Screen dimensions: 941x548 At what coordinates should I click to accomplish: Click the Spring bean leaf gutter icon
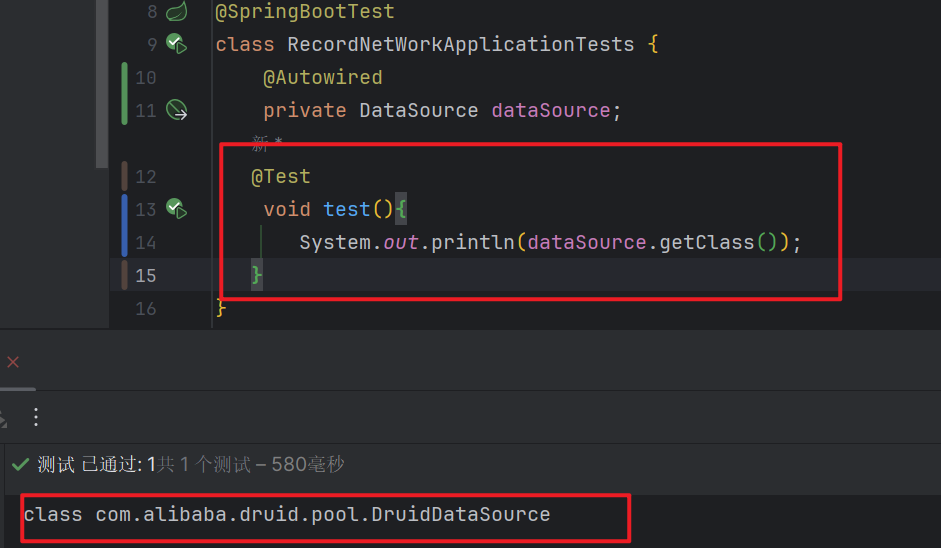pos(177,12)
